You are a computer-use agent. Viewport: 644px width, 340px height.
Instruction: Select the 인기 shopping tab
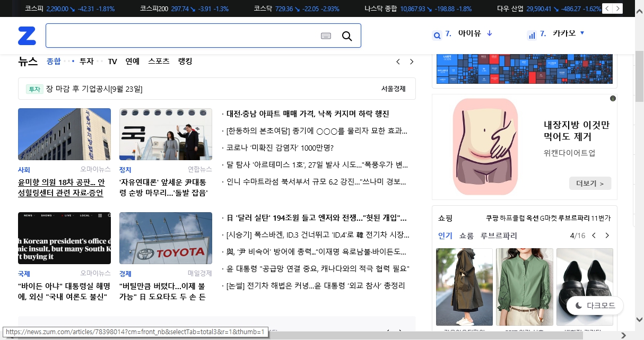tap(445, 236)
